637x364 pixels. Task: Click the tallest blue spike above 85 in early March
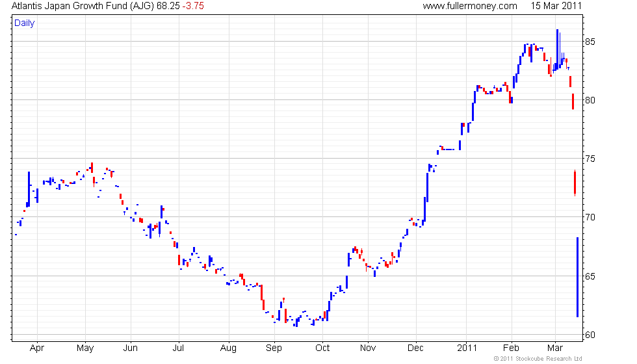point(558,49)
